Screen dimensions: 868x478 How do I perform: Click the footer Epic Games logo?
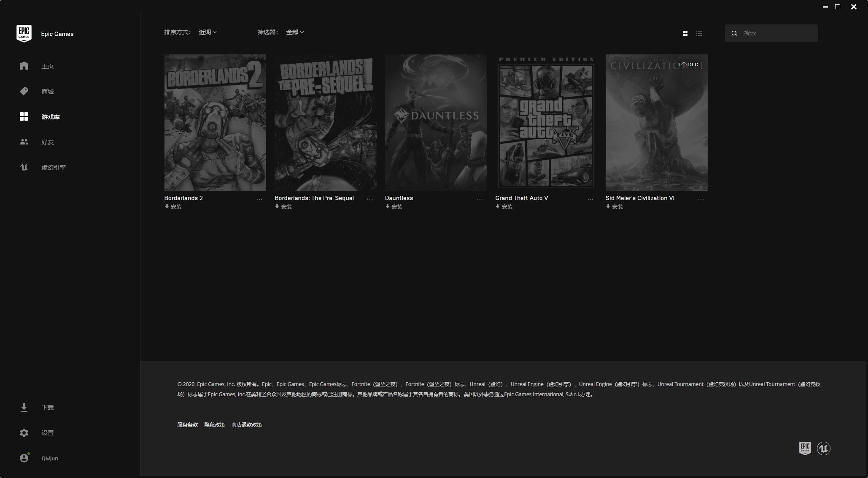coord(805,448)
